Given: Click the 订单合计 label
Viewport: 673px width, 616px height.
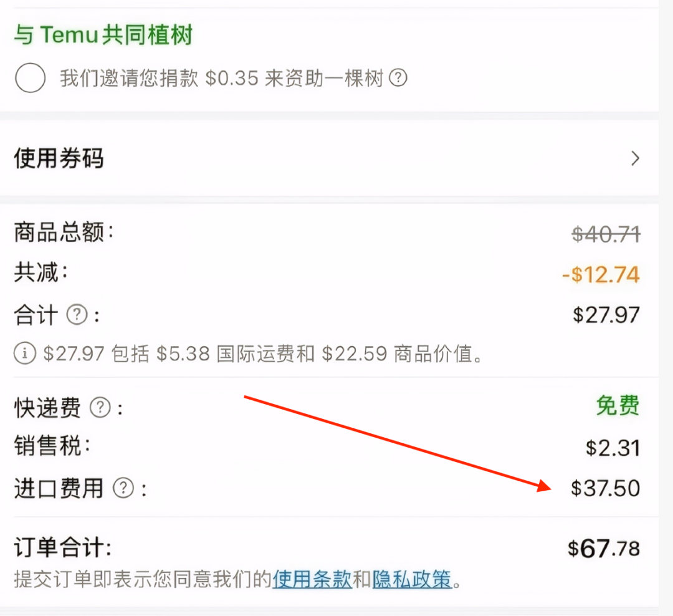Looking at the screenshot, I should pos(63,547).
